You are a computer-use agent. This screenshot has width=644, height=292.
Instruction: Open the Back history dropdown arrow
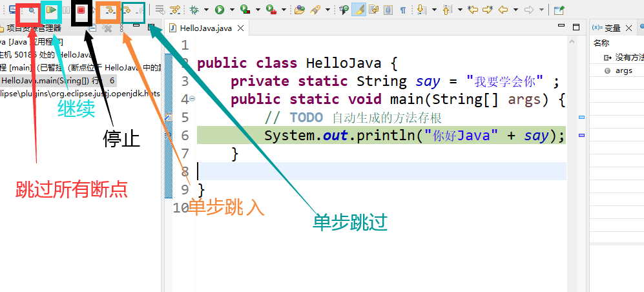coord(516,10)
